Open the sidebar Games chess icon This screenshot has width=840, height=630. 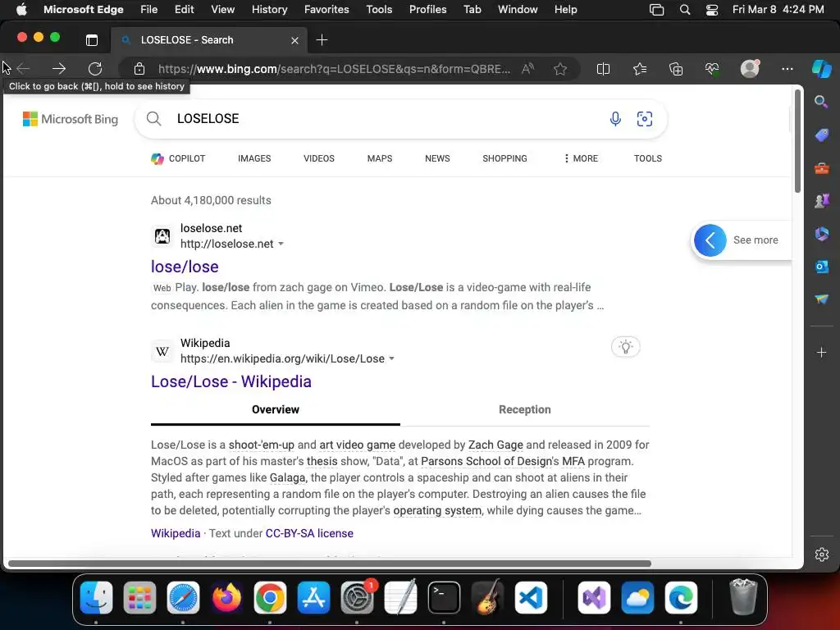822,201
